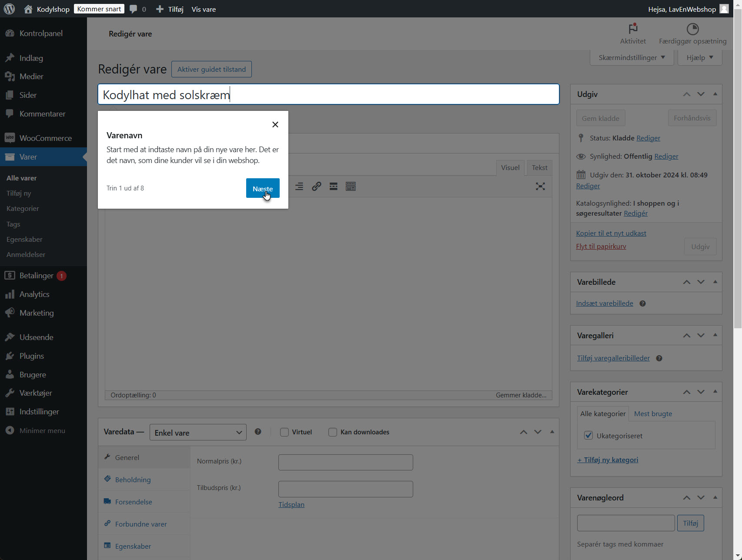Toggle the editor toolbar with the keyboard icon
Viewport: 742px width, 560px height.
pyautogui.click(x=351, y=187)
